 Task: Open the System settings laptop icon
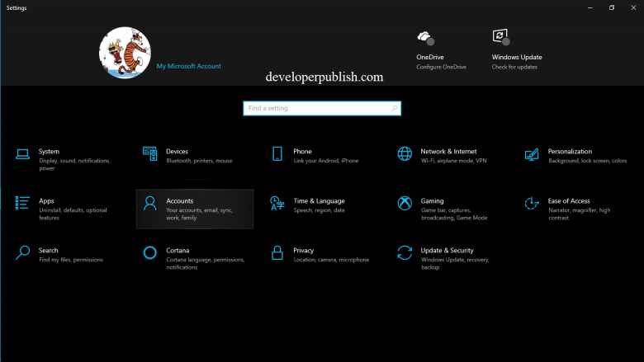tap(22, 154)
